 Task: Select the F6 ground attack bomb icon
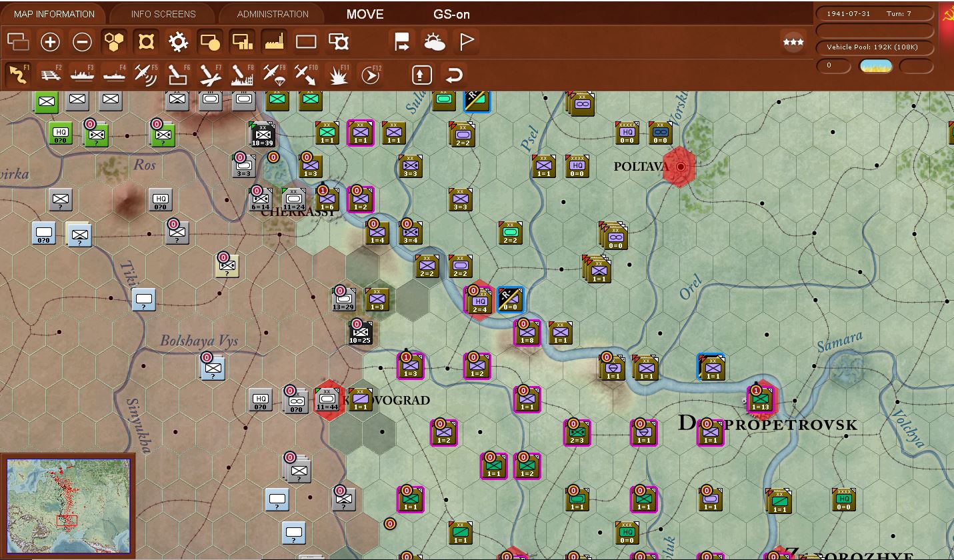(x=178, y=75)
